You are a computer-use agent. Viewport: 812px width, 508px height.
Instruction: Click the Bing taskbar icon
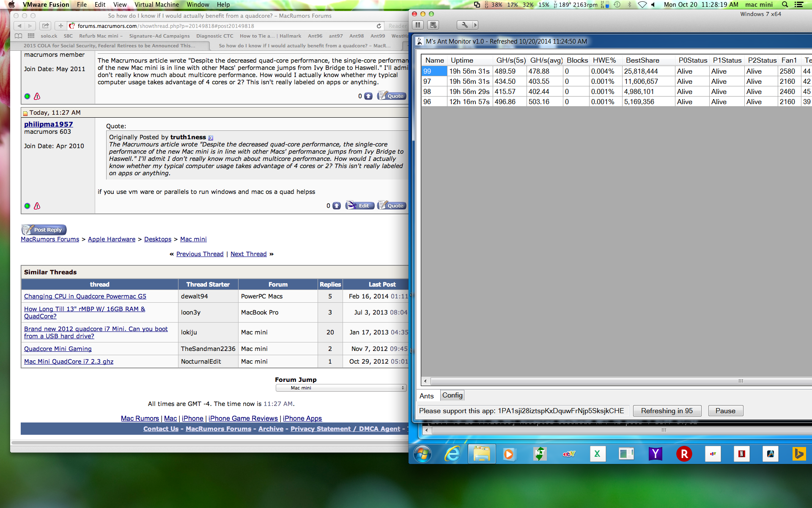click(x=798, y=454)
